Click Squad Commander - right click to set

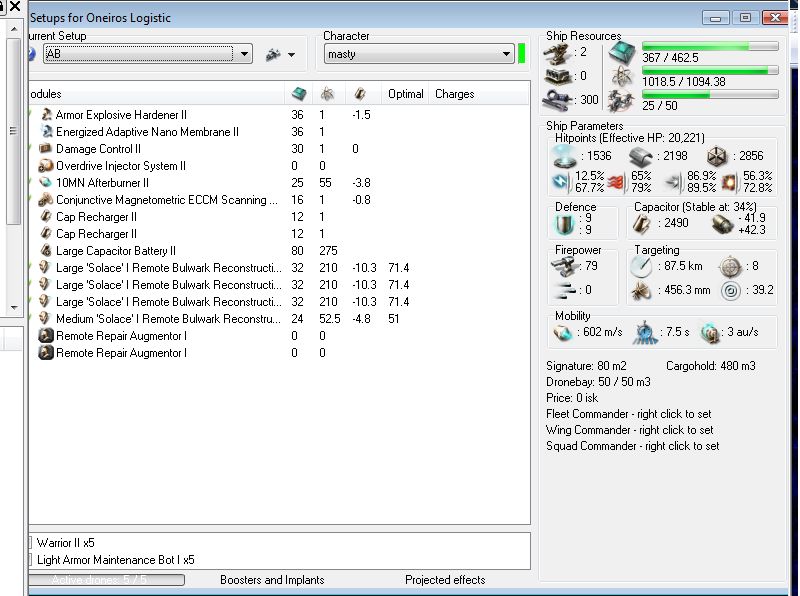pos(633,446)
